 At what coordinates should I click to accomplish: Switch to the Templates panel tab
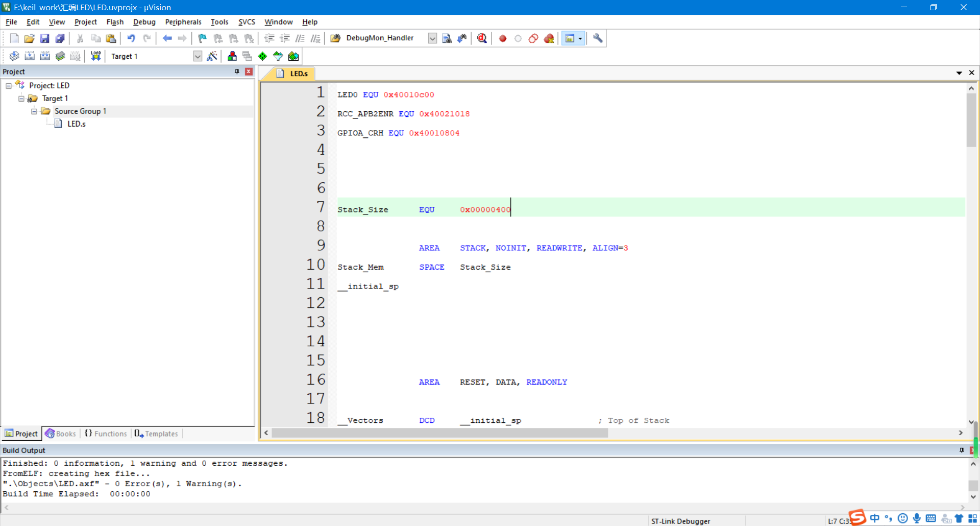pos(156,434)
